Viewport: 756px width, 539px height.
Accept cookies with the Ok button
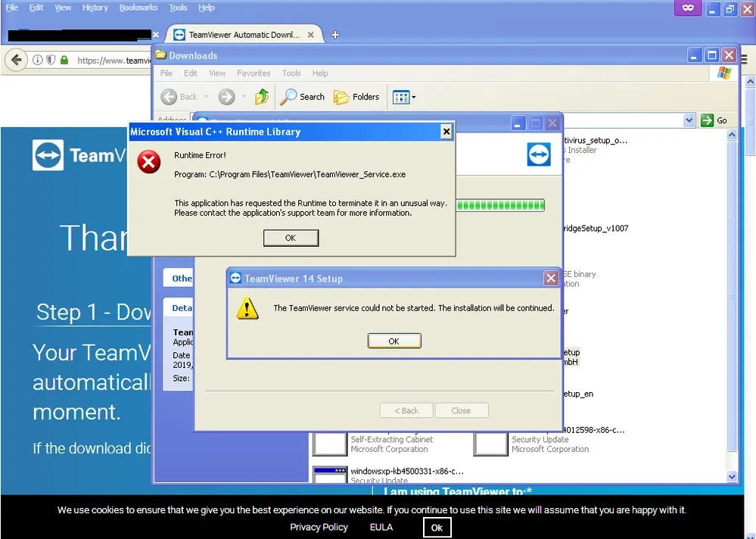pos(437,528)
